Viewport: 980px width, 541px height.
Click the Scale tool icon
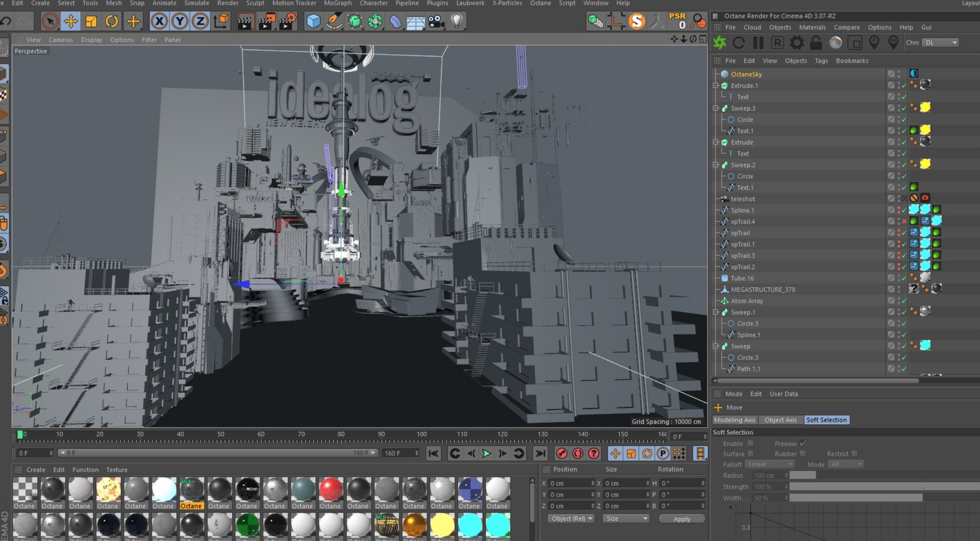click(x=91, y=21)
